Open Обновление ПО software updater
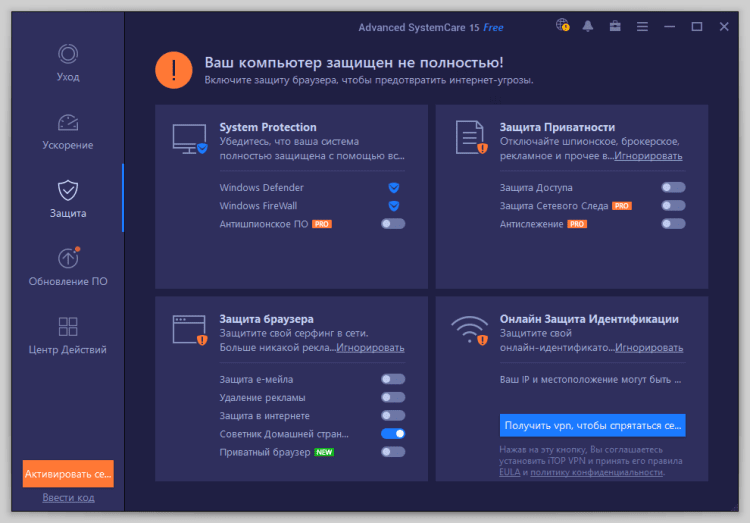The width and height of the screenshot is (750, 523). pos(68,267)
